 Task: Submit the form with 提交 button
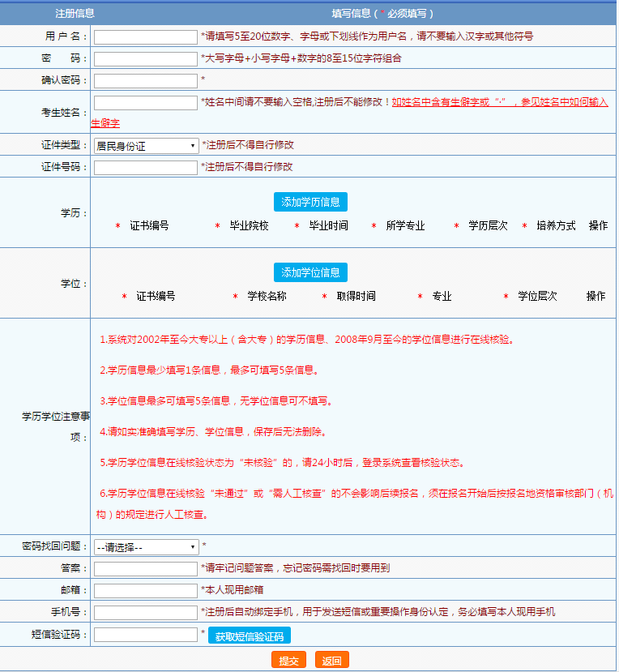click(288, 661)
